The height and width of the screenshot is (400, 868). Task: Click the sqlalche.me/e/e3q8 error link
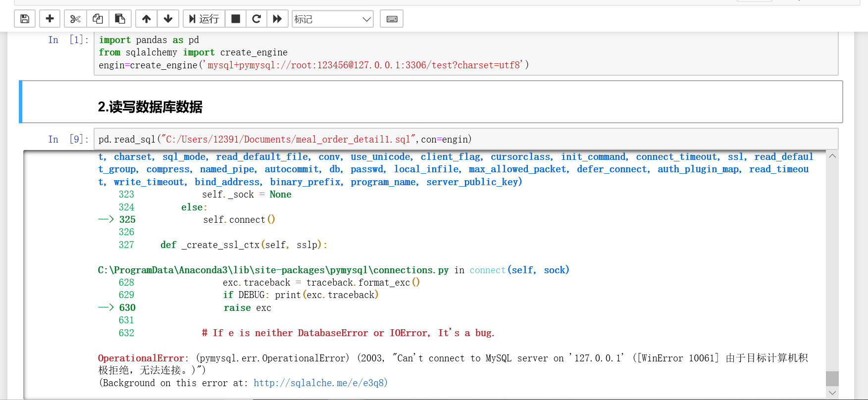coord(320,383)
